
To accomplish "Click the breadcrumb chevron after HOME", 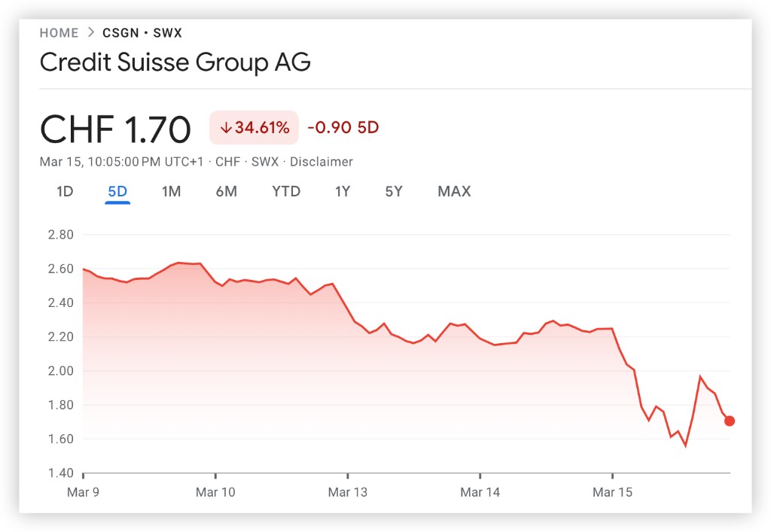I will click(90, 33).
